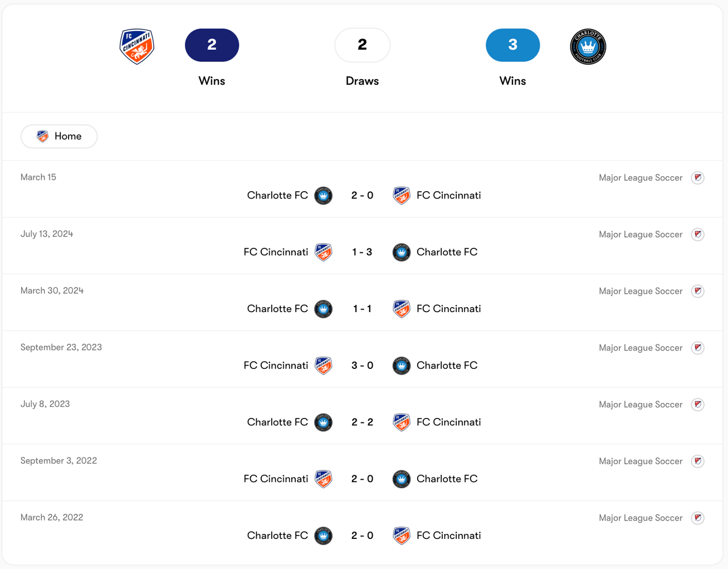This screenshot has width=728, height=569.
Task: Click MLS logo icon in March 26, 2022 row
Action: pos(697,518)
